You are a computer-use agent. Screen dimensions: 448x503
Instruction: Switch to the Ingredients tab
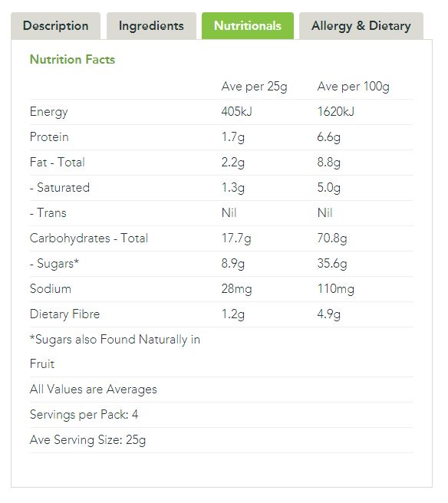point(151,26)
